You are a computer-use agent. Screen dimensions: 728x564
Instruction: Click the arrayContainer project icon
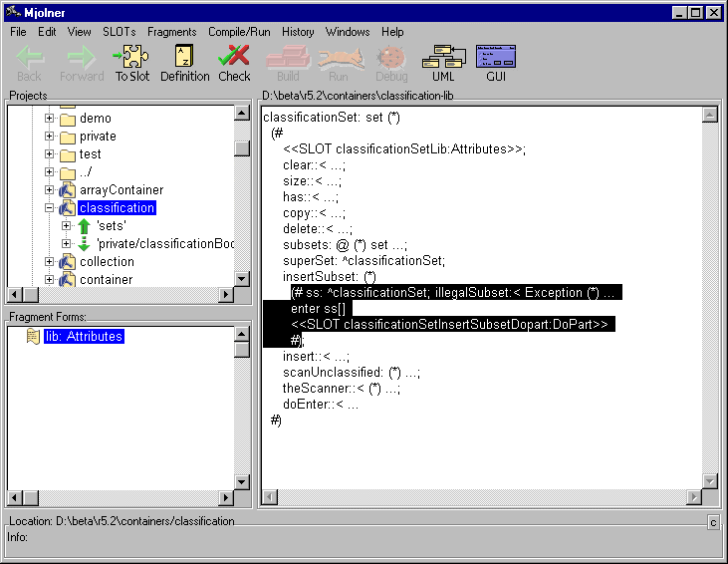[68, 190]
